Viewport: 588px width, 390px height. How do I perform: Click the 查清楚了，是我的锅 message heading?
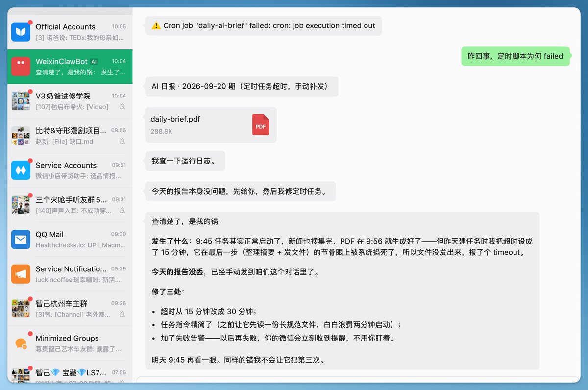187,221
